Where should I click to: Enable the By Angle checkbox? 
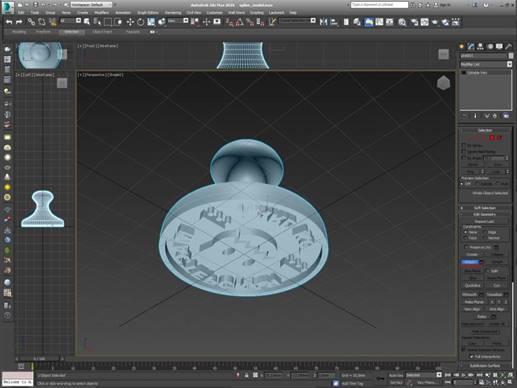(x=463, y=157)
